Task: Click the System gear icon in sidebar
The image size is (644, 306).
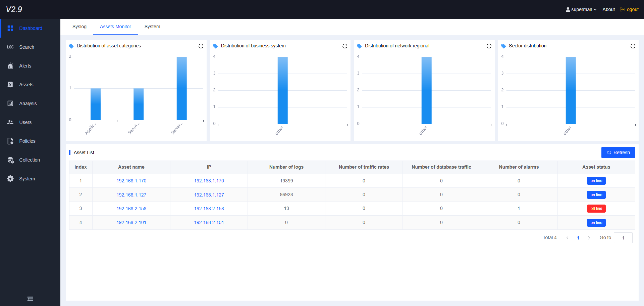Action: (10, 179)
